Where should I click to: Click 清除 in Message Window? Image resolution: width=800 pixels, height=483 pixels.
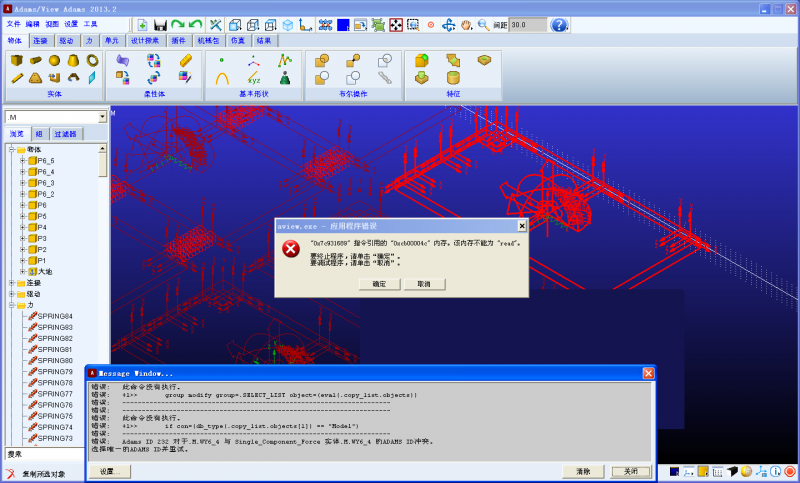coord(583,472)
